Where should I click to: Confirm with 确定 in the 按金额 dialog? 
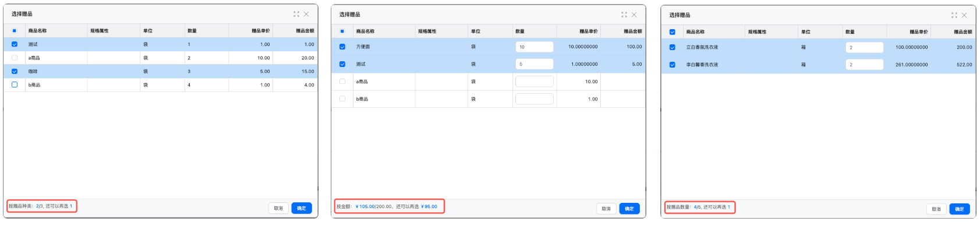coord(629,209)
